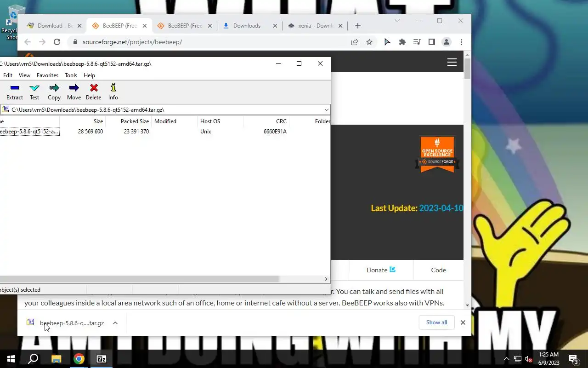Open the Code tab on SourceForge

click(x=438, y=270)
